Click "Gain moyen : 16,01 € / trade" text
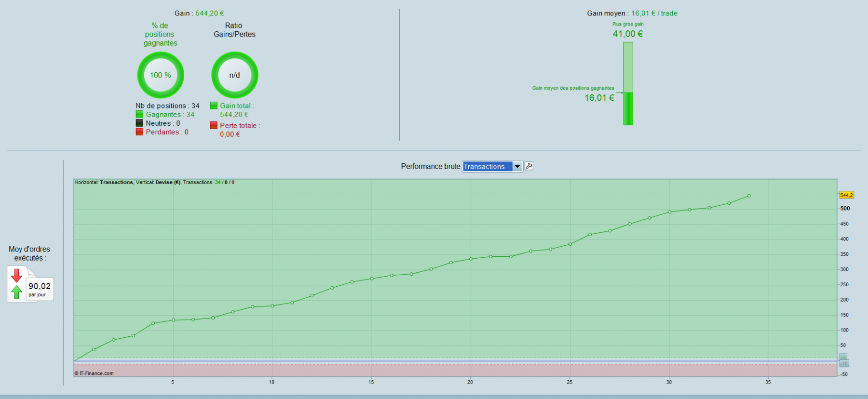 632,13
